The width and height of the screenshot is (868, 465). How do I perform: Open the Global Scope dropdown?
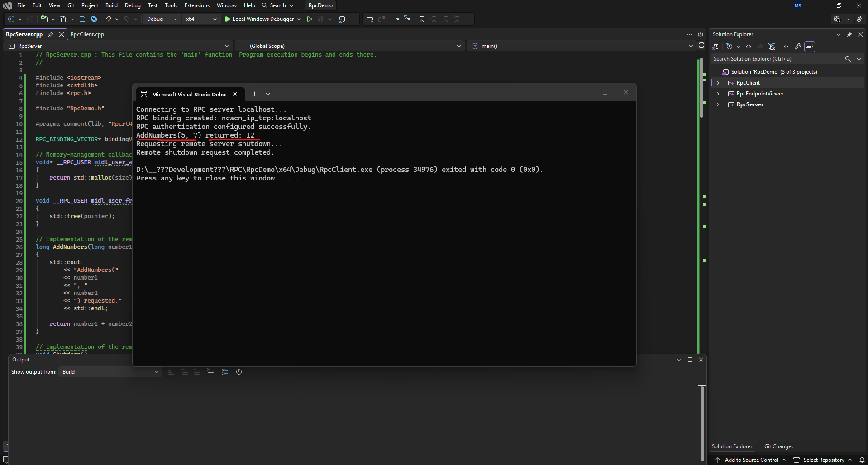(351, 46)
